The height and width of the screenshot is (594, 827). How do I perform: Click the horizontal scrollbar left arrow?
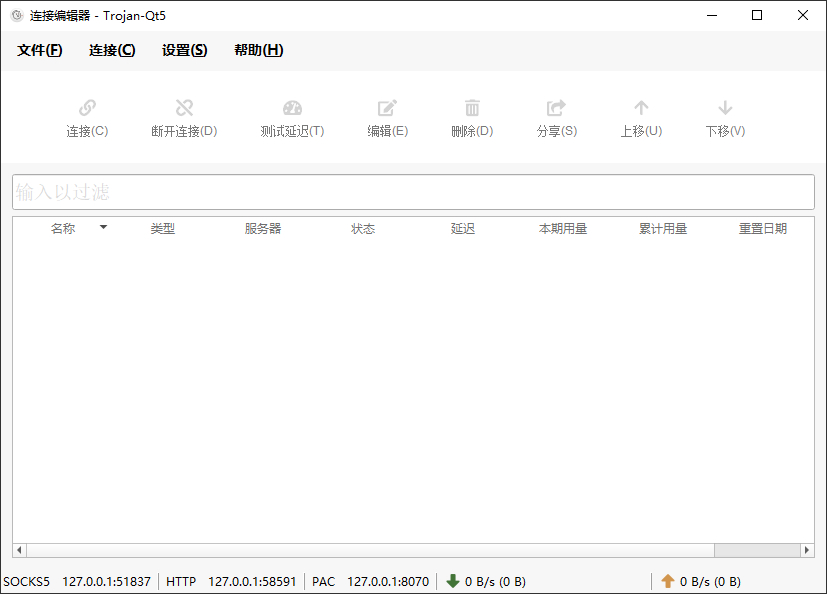point(20,550)
